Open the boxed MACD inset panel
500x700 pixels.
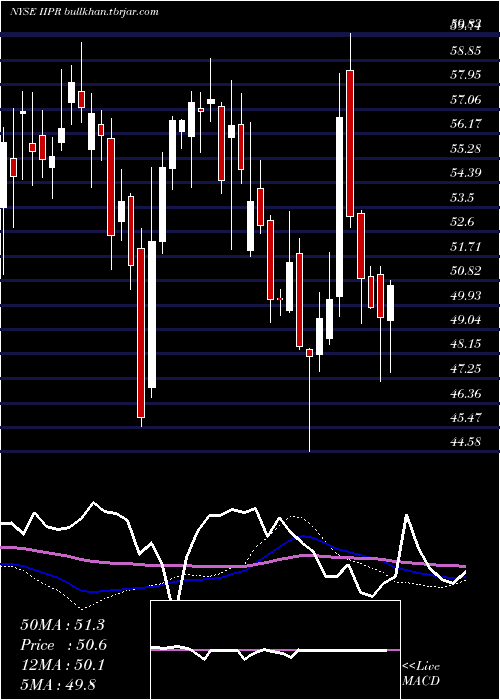pos(275,650)
